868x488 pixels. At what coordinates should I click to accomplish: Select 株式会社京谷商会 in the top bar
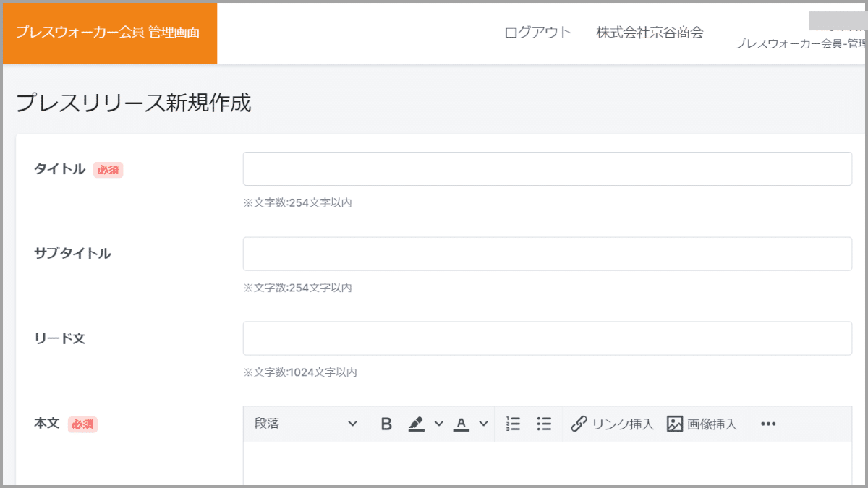pyautogui.click(x=649, y=32)
